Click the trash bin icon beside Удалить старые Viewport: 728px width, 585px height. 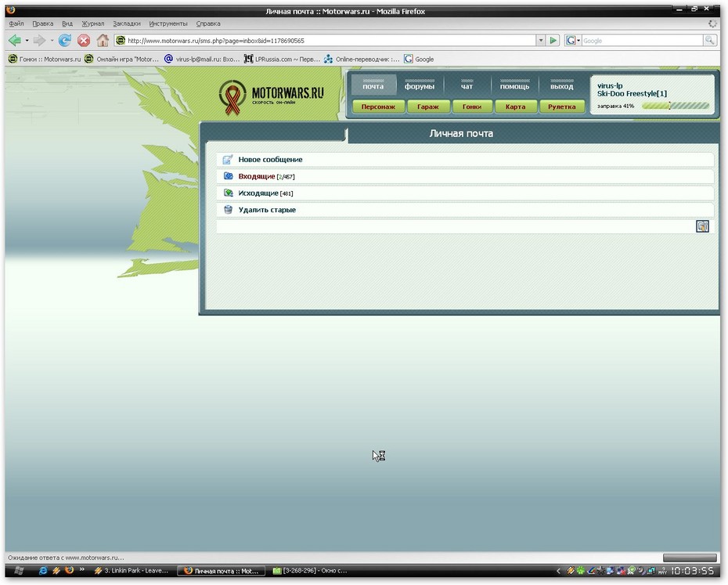point(228,210)
